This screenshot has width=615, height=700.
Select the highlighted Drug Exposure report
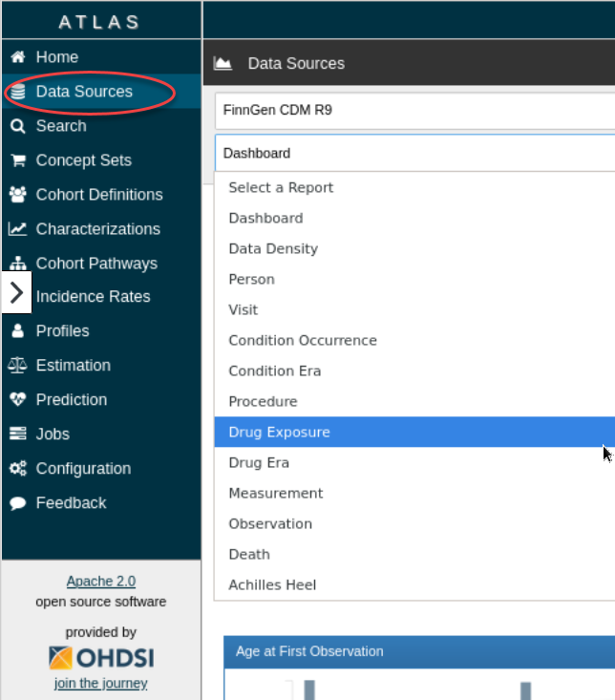(414, 433)
